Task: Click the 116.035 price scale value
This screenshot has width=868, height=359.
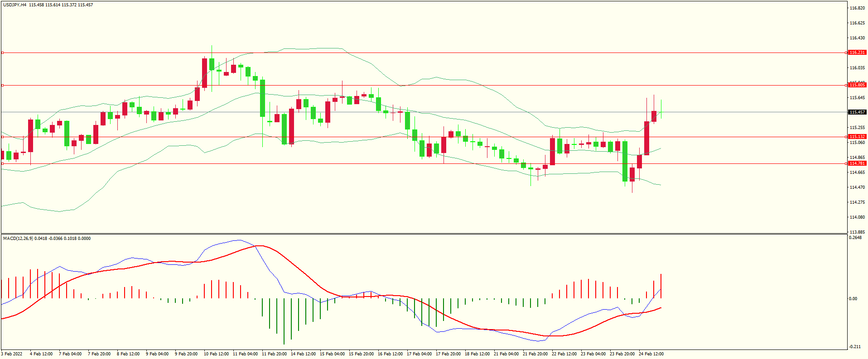Action: (x=857, y=68)
